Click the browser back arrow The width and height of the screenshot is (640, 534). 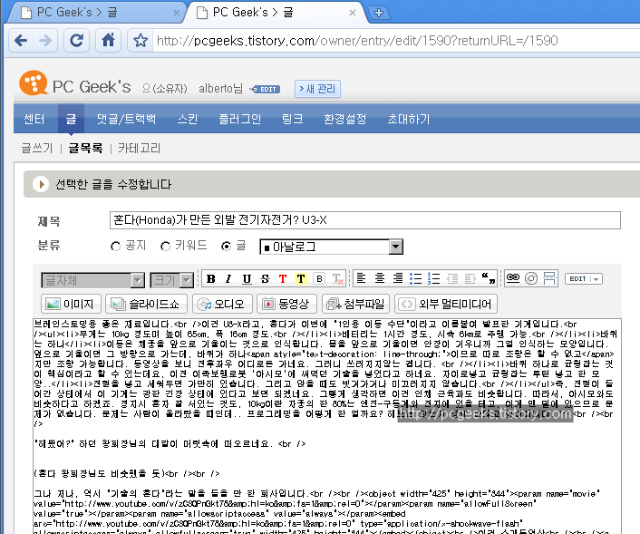(x=21, y=40)
